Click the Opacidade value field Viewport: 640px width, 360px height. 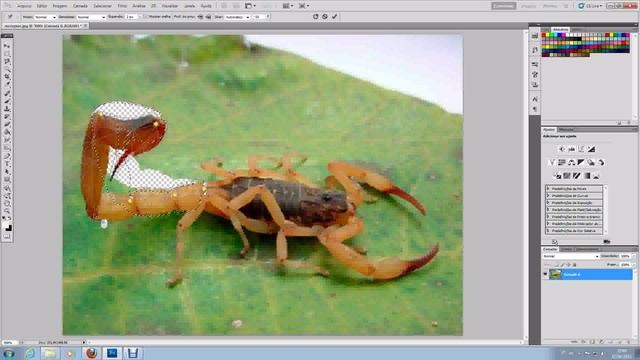coord(625,256)
